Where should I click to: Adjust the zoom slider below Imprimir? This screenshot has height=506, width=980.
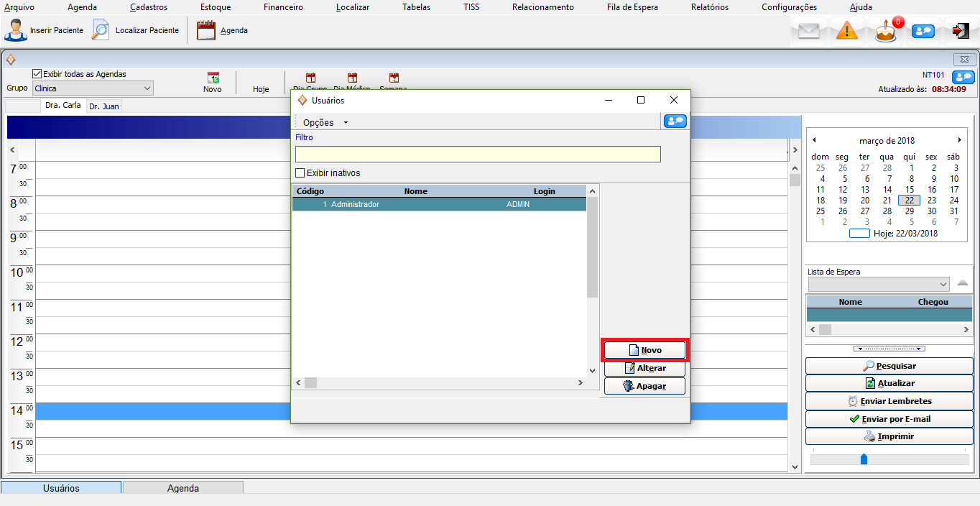864,459
